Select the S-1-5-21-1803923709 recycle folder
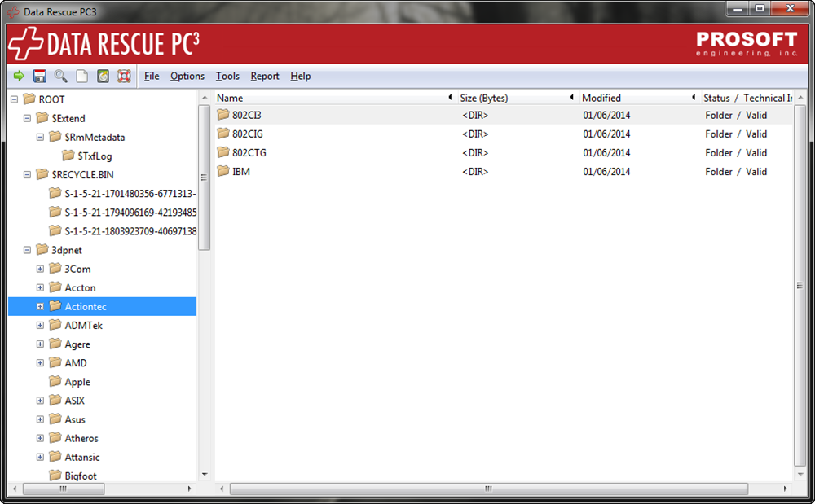Screen dimensions: 815x504 click(x=123, y=231)
